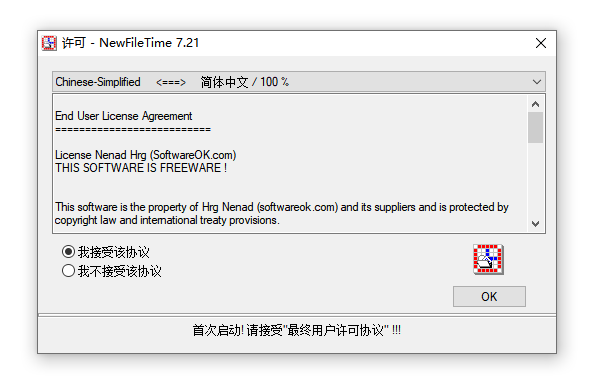Select the 我接受该协议 radio button
This screenshot has width=596, height=387.
pyautogui.click(x=68, y=252)
